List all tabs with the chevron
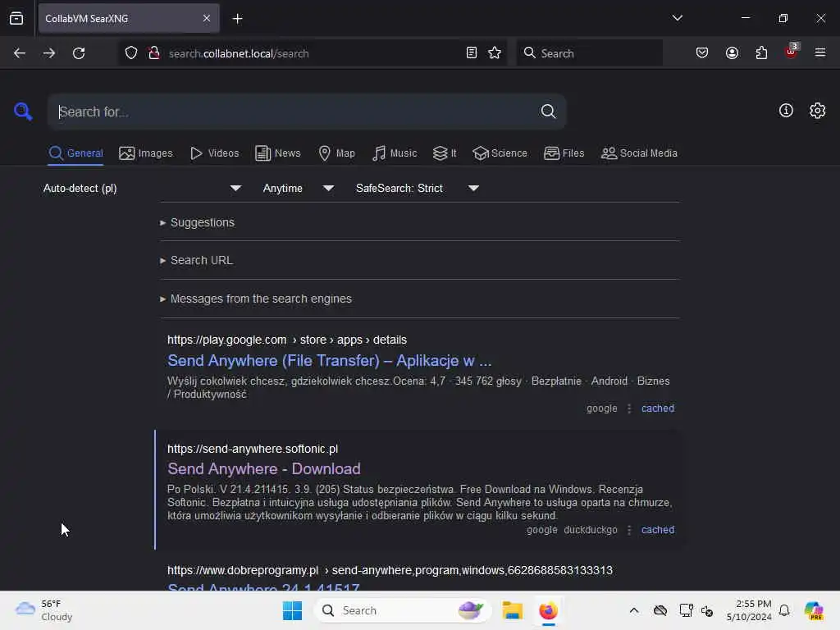 pos(677,18)
